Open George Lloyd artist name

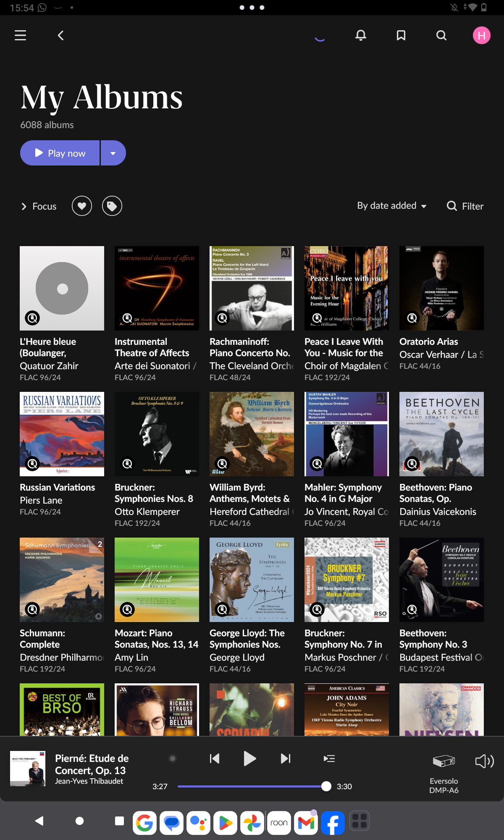(x=237, y=657)
